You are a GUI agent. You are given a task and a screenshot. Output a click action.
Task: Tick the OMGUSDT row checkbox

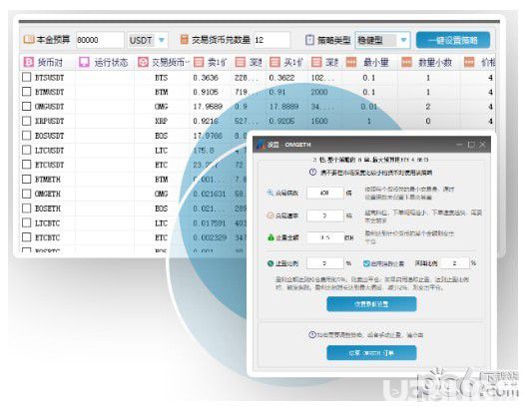27,106
